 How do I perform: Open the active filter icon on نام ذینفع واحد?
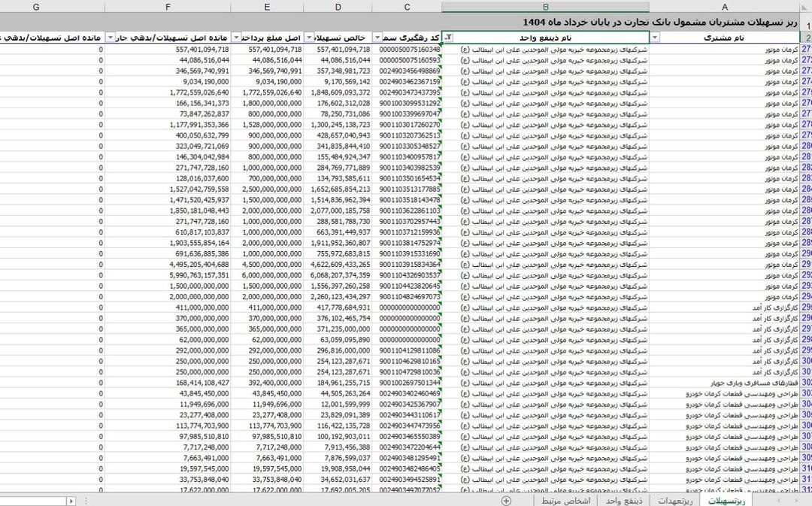click(x=448, y=38)
